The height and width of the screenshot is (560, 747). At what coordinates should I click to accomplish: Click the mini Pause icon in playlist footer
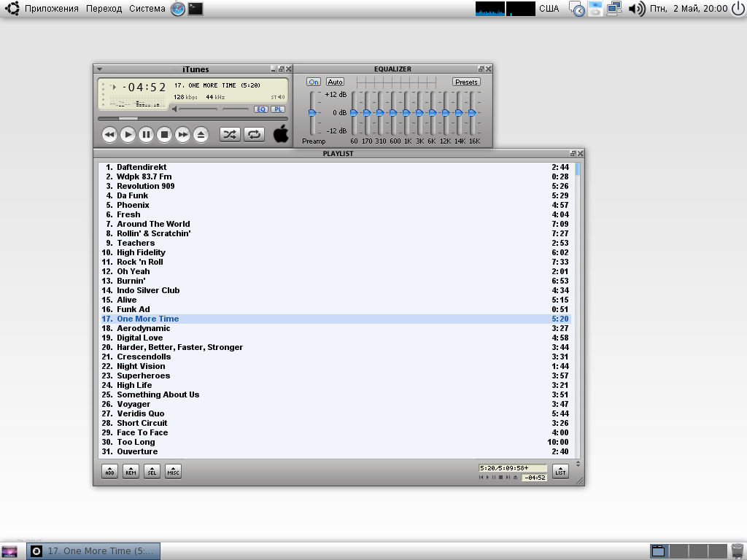tap(494, 477)
